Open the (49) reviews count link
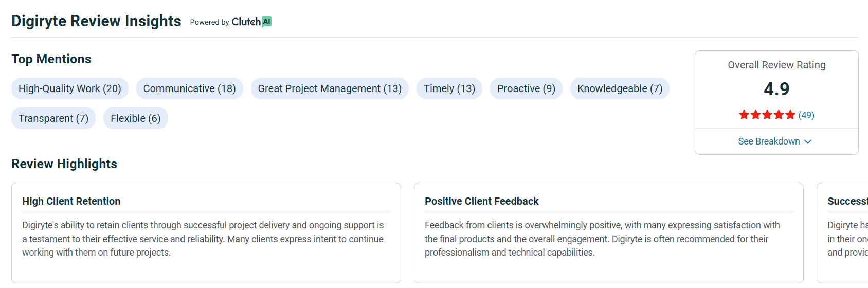 click(x=806, y=115)
